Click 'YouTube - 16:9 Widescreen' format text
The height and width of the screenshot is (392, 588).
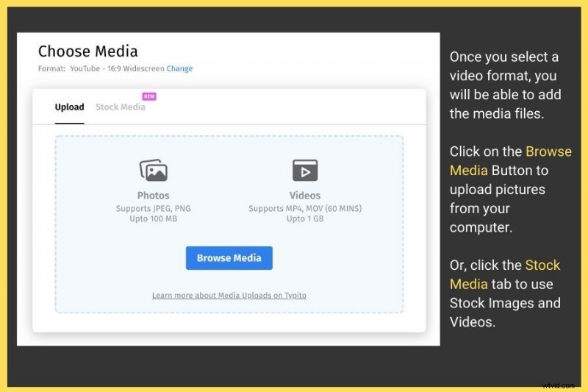click(117, 68)
